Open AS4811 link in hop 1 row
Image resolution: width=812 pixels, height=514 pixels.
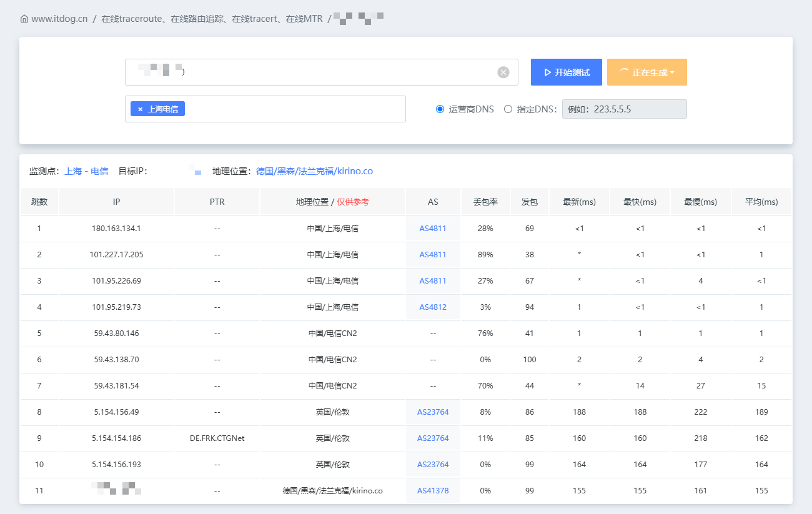click(433, 229)
